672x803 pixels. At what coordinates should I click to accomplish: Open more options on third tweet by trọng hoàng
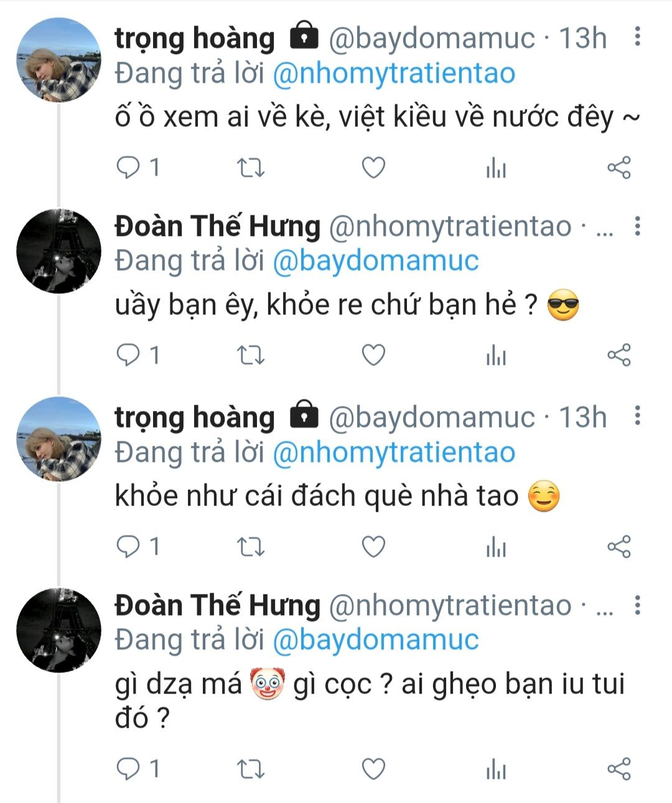point(637,415)
